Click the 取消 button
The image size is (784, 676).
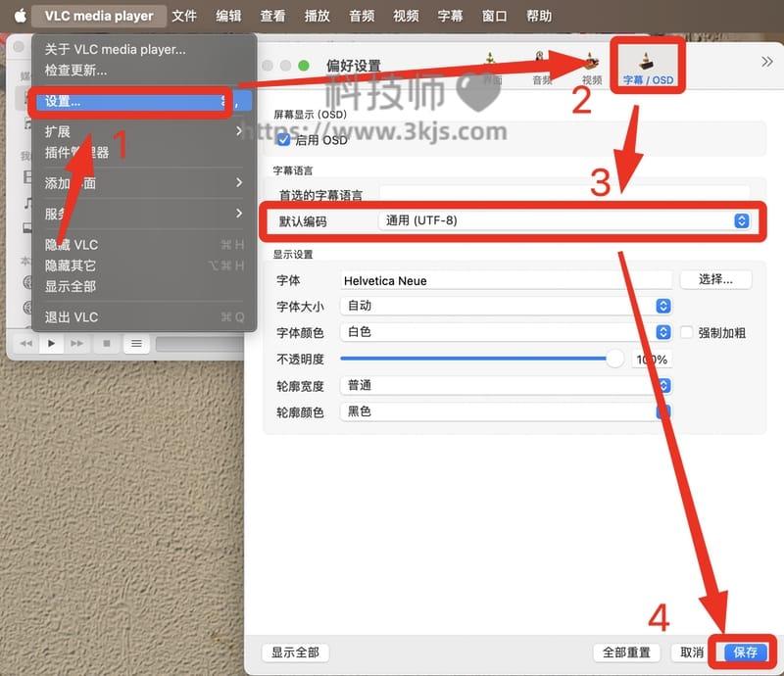692,652
